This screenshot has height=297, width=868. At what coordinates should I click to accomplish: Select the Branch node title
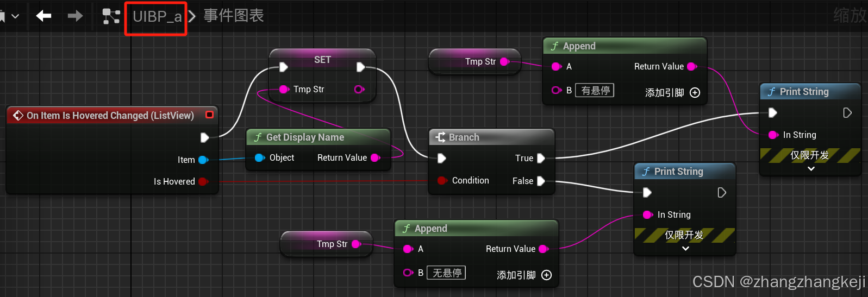click(464, 137)
